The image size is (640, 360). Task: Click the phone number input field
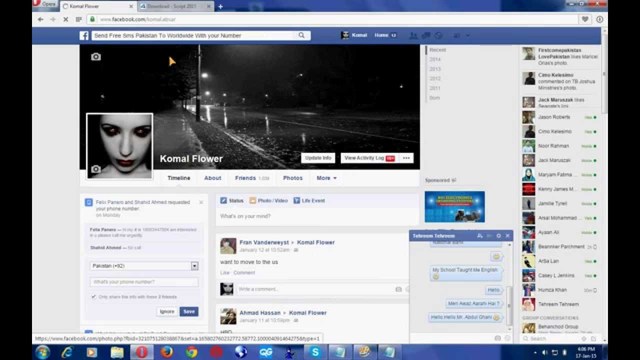point(144,282)
